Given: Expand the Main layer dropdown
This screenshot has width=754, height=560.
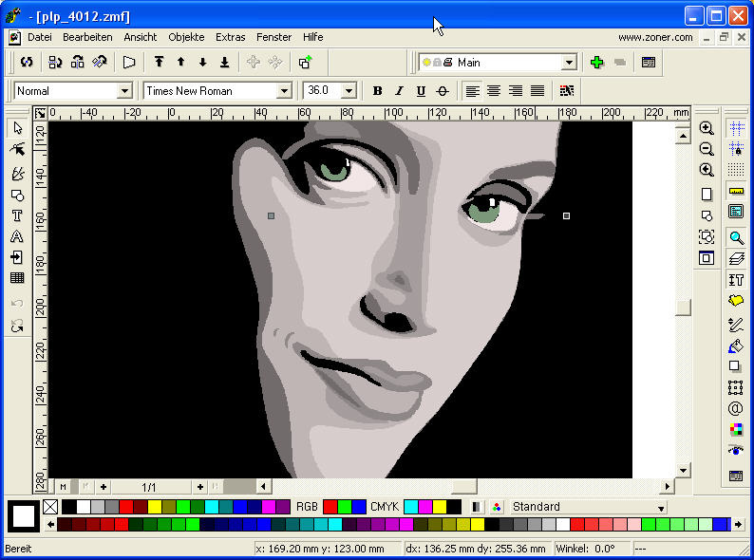Looking at the screenshot, I should click(x=570, y=63).
